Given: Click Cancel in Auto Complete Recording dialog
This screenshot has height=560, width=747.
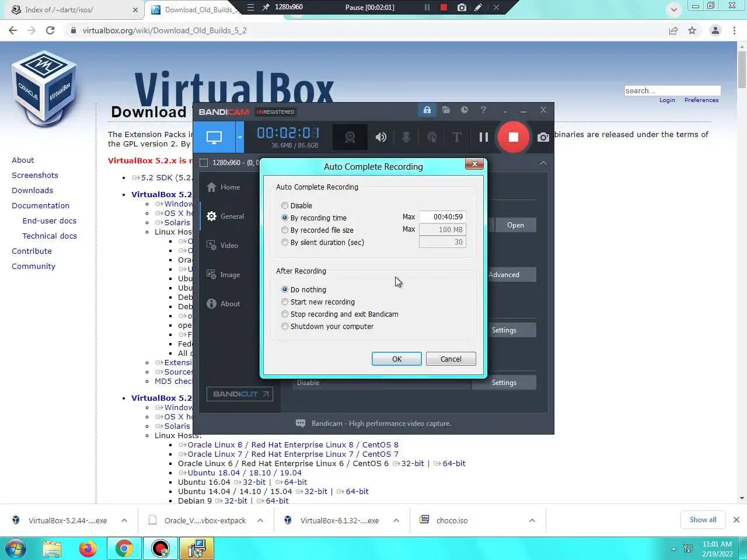Looking at the screenshot, I should (x=451, y=359).
